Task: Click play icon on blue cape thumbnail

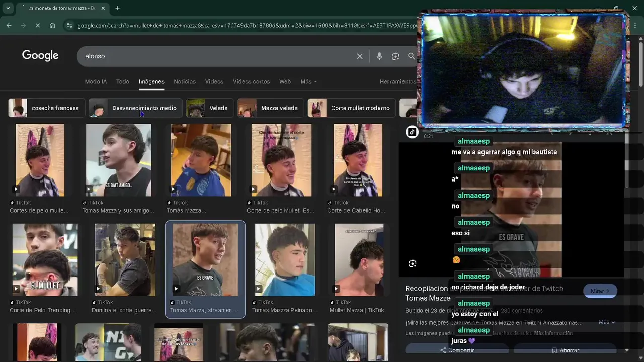Action: pyautogui.click(x=259, y=289)
